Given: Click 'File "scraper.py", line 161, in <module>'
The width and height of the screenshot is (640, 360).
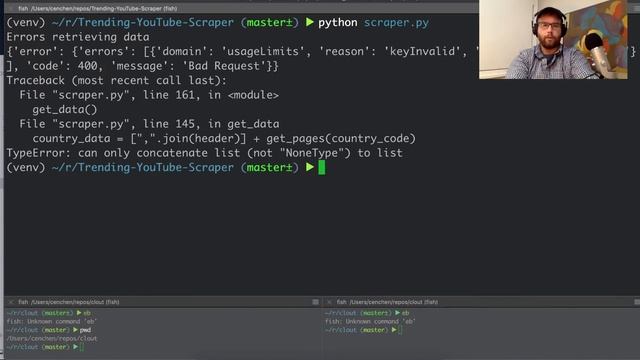Looking at the screenshot, I should [x=149, y=95].
